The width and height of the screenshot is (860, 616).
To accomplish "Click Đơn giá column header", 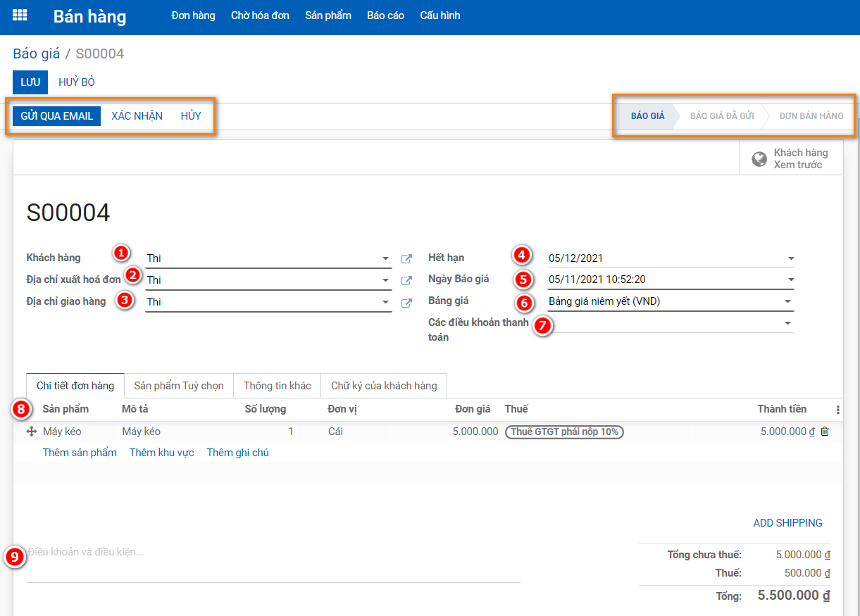I will (x=473, y=409).
